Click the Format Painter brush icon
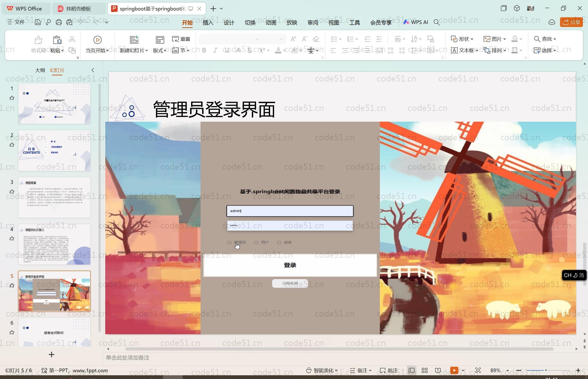 pos(38,40)
